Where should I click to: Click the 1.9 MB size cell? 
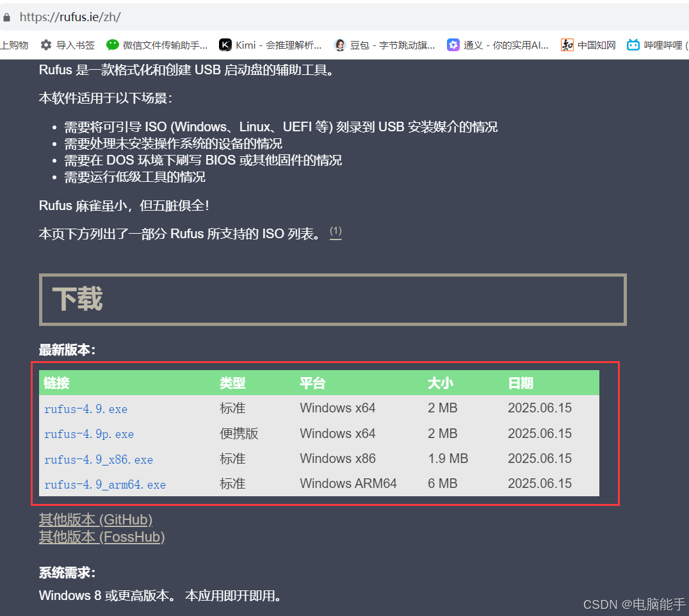(448, 458)
